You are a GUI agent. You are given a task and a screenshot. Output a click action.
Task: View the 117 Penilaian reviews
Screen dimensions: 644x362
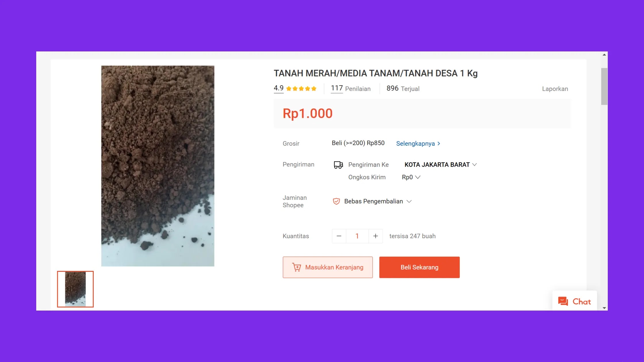pyautogui.click(x=350, y=88)
